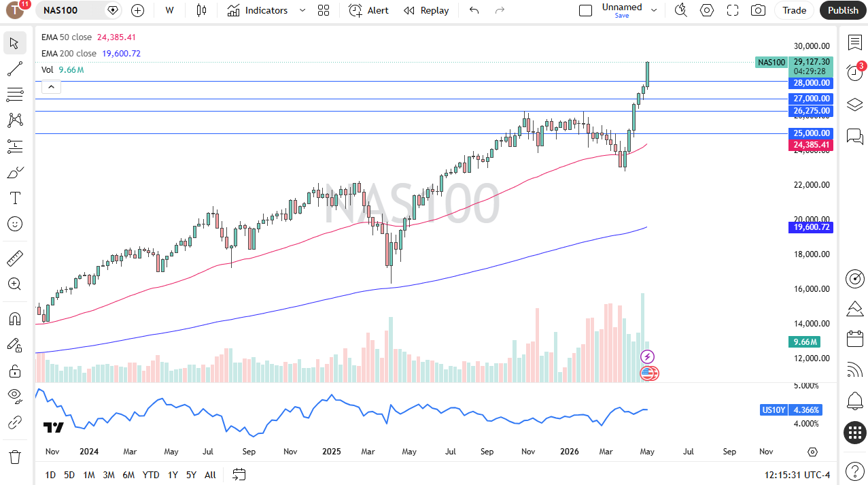868x485 pixels.
Task: Select the EMA 200 close legend
Action: tap(69, 53)
